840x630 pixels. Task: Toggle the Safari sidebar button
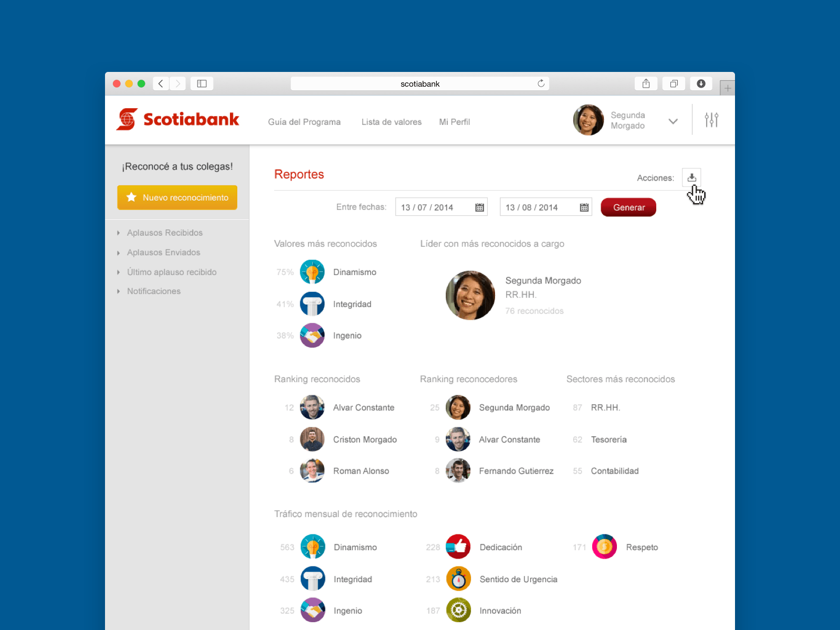tap(202, 83)
